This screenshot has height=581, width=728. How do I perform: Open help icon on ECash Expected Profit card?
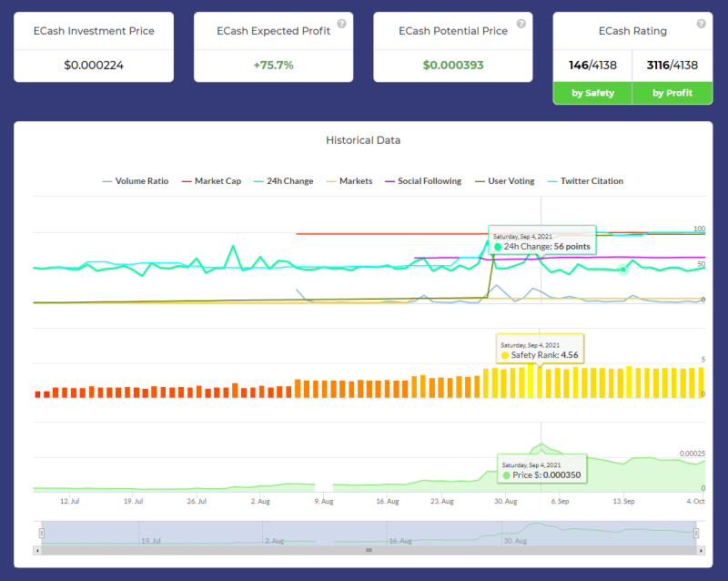342,24
